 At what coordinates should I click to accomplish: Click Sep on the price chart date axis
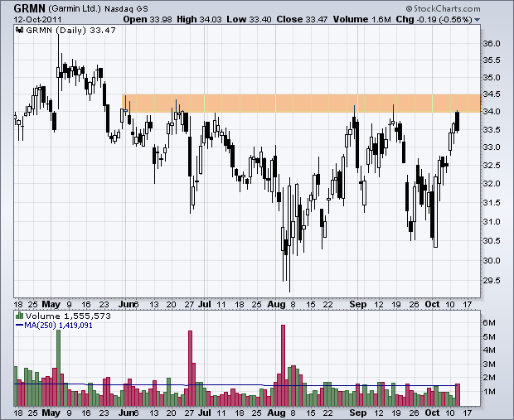[358, 305]
